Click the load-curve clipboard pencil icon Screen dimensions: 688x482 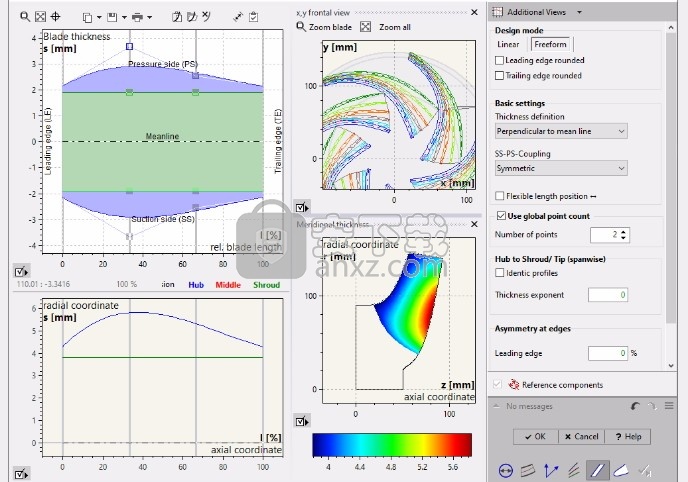[x=177, y=17]
